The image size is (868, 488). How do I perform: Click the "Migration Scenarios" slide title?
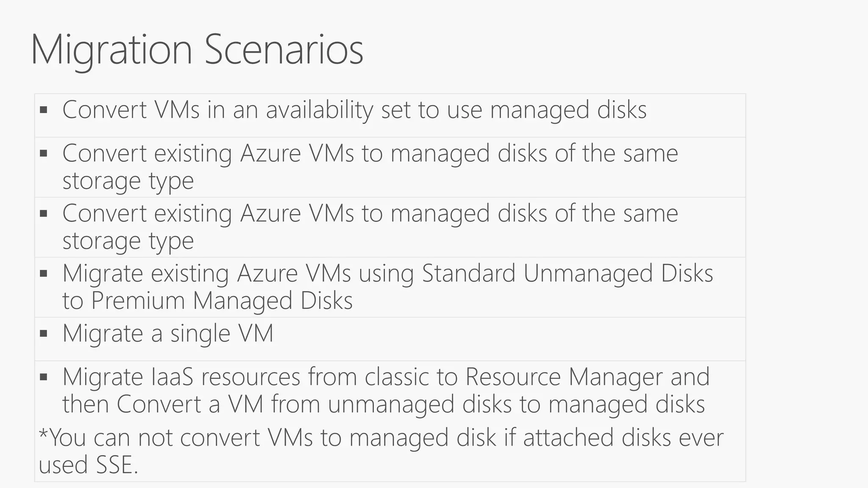(197, 51)
